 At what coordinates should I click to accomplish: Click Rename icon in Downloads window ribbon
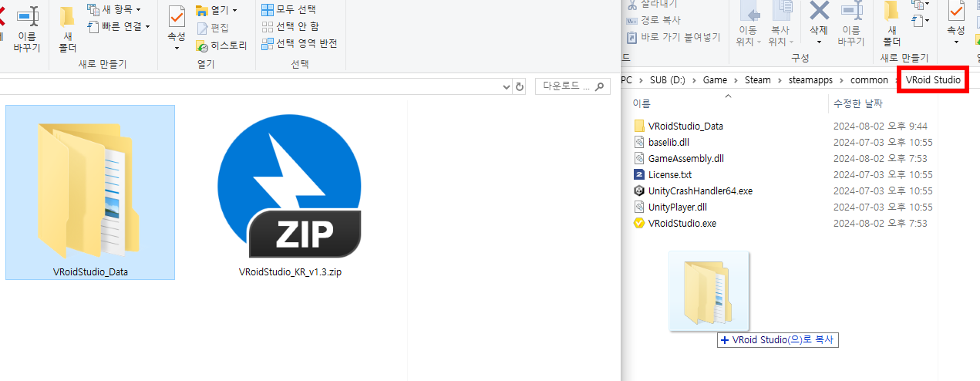click(28, 17)
